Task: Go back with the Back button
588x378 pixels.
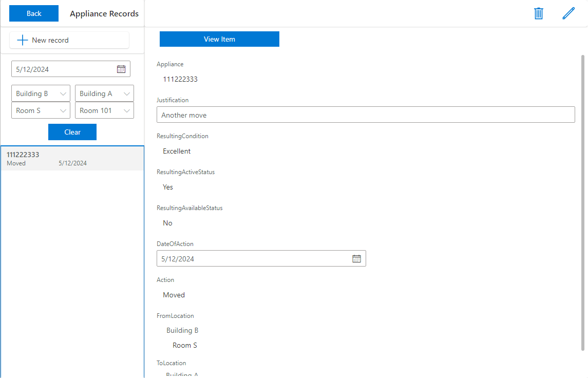Action: [34, 13]
